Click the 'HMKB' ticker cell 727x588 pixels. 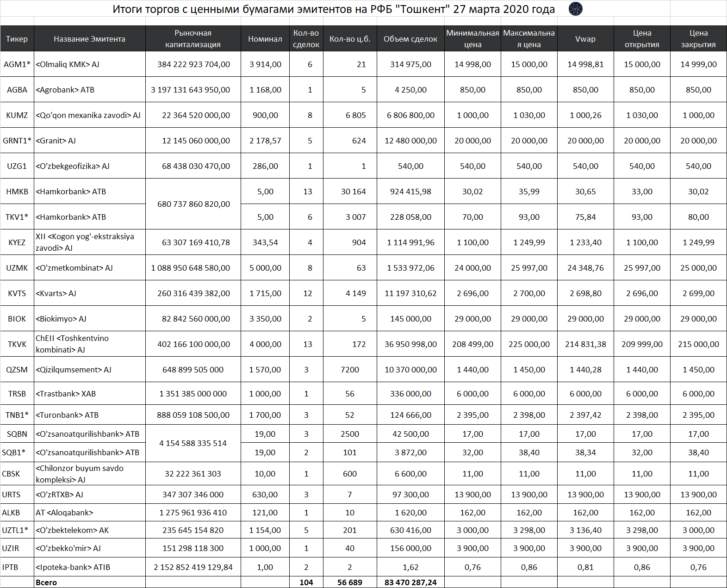pyautogui.click(x=17, y=192)
